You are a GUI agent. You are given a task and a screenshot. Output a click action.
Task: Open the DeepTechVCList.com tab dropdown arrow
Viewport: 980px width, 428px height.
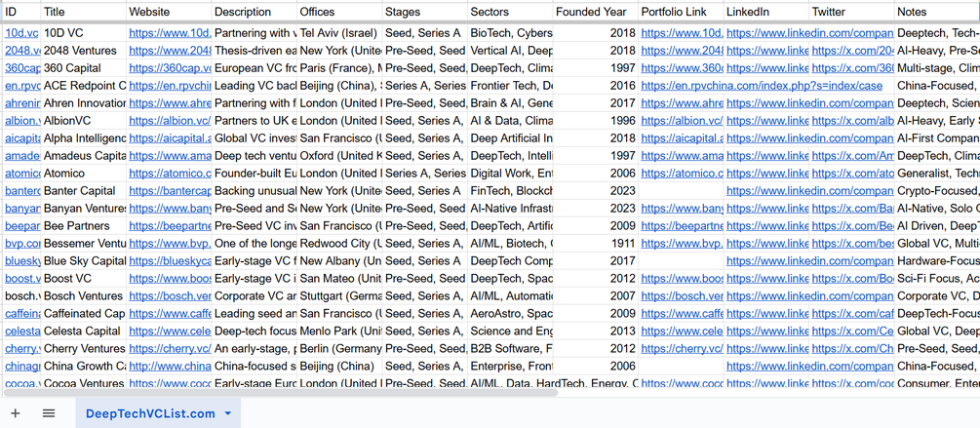point(228,413)
